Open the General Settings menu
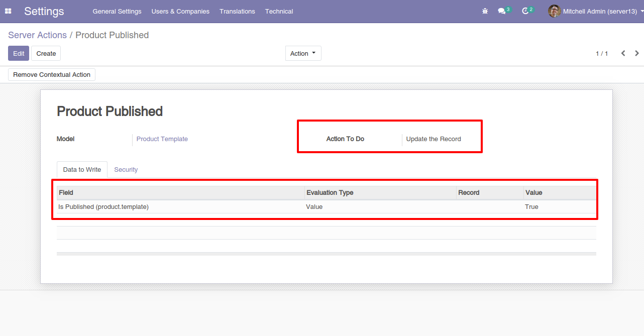Screen dimensions: 644x336 pyautogui.click(x=117, y=11)
